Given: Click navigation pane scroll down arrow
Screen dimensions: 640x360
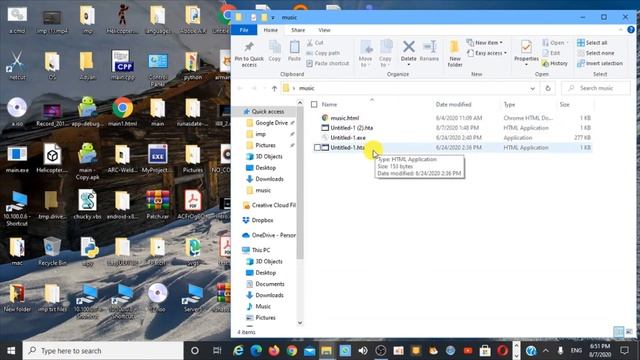Looking at the screenshot, I should click(300, 323).
